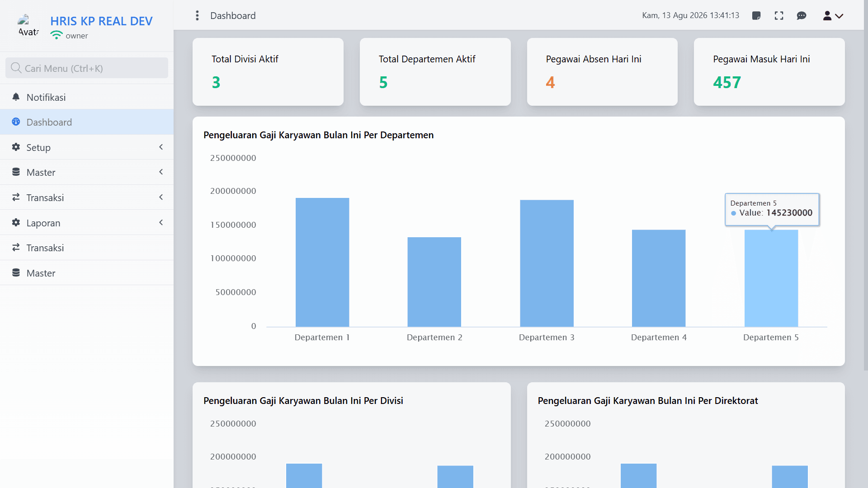Expand the Transaksi submenu via its chevron
Viewport: 868px width, 488px height.
161,197
